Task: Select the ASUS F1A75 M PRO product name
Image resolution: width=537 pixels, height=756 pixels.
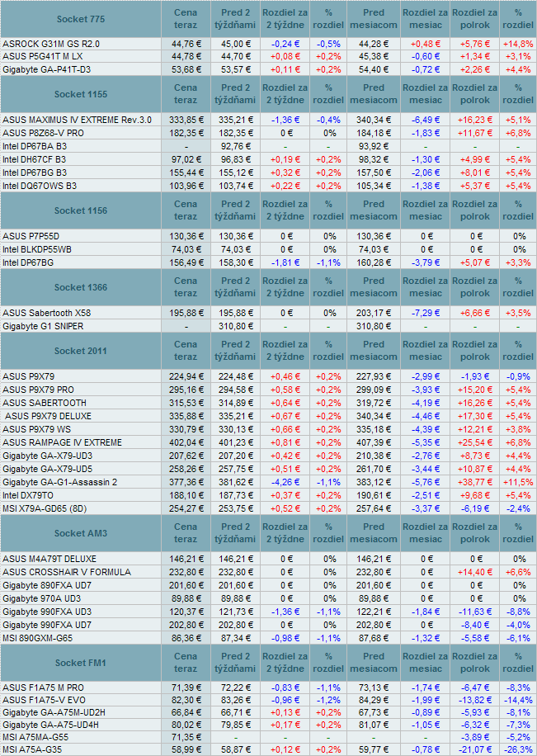Action: (x=43, y=687)
